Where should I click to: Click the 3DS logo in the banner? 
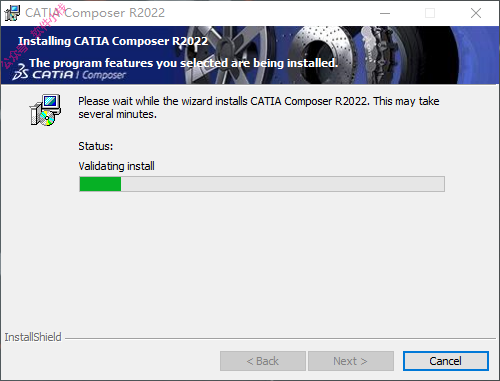pos(20,72)
